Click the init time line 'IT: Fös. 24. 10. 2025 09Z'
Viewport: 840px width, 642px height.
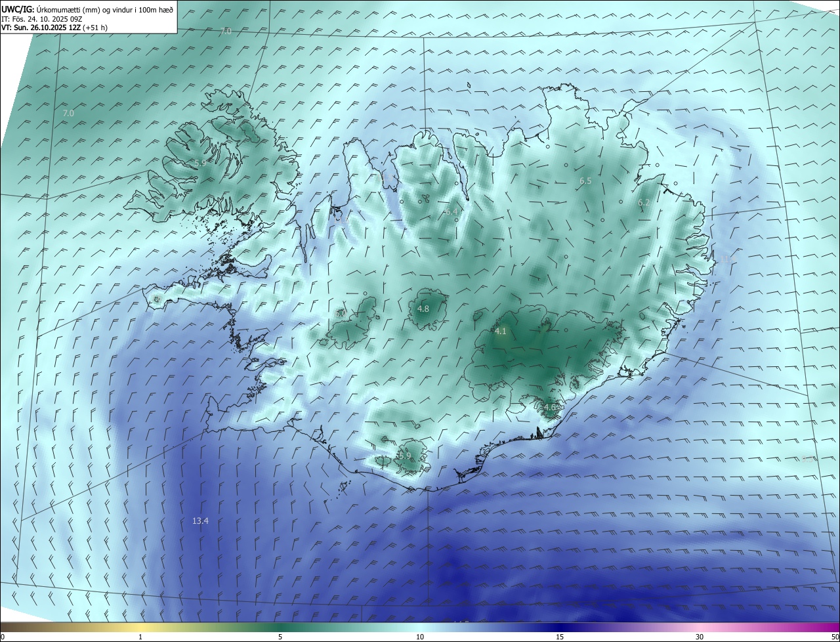coord(42,19)
